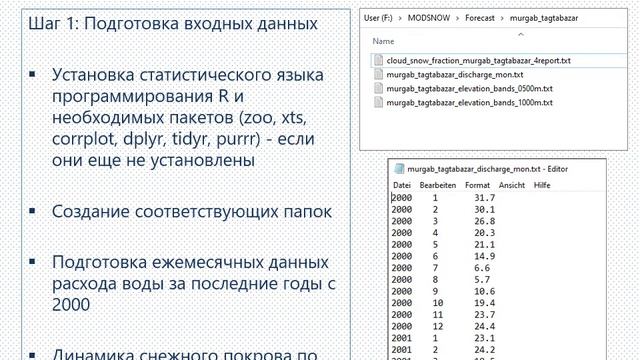The image size is (640, 360).
Task: Click discharge value 20.3 in Editor
Action: 484,233
